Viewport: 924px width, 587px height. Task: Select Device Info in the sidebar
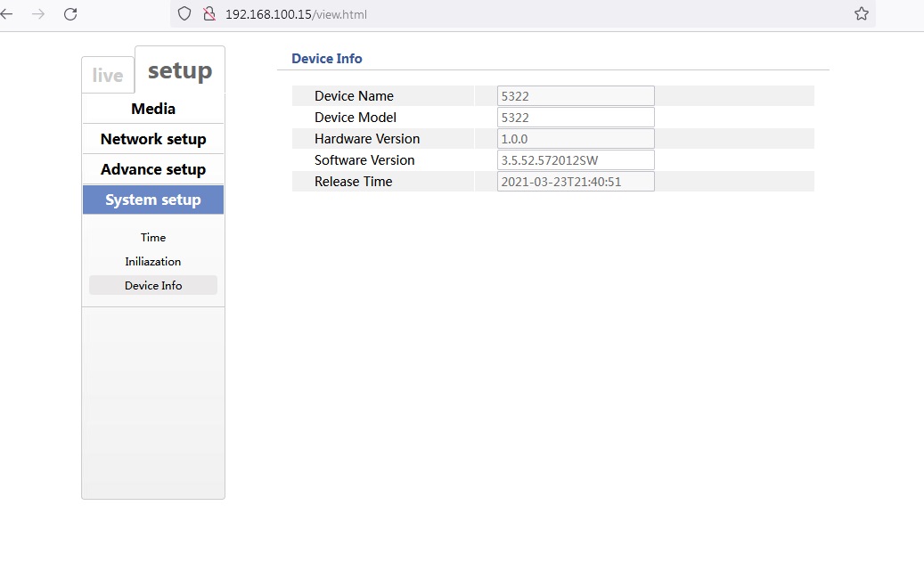[153, 286]
